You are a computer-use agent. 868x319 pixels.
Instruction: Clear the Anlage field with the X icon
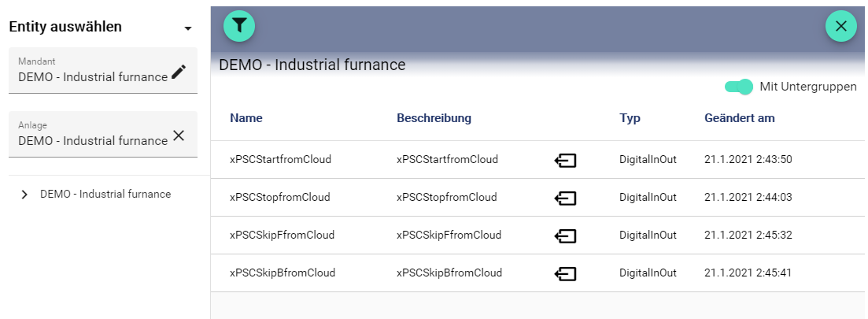(x=179, y=135)
